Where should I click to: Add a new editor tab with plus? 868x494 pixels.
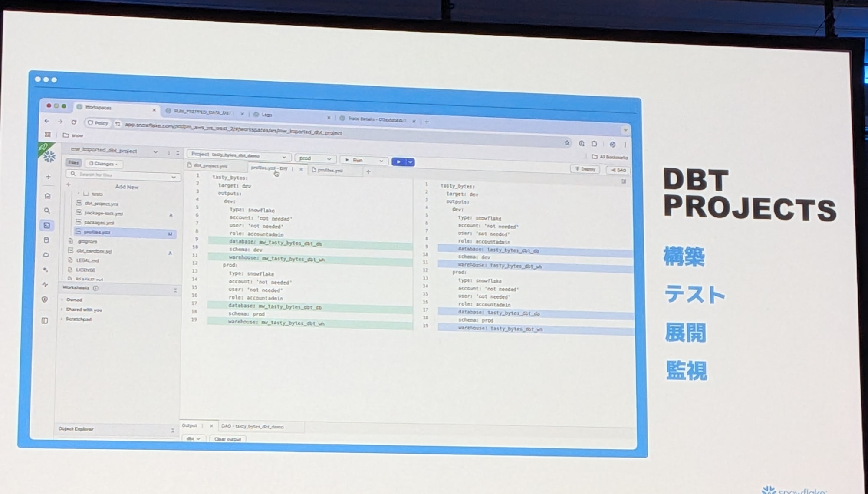[368, 172]
